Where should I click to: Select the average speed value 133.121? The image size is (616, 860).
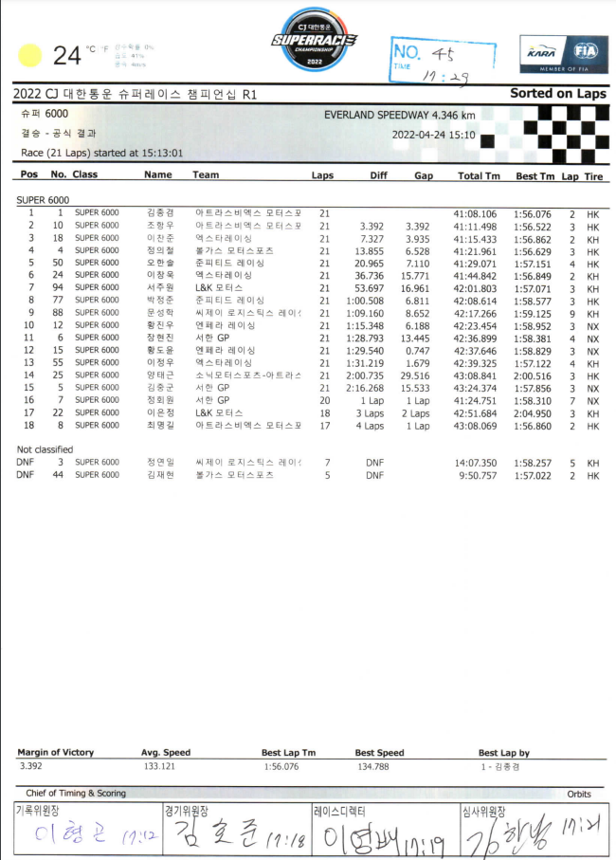[159, 766]
